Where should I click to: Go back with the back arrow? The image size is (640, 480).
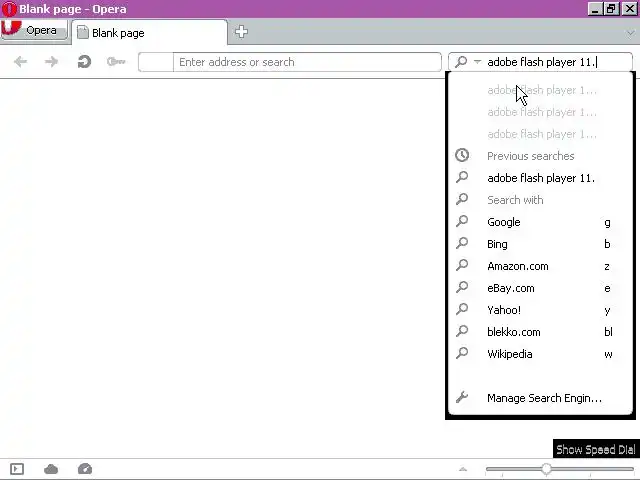tap(20, 62)
